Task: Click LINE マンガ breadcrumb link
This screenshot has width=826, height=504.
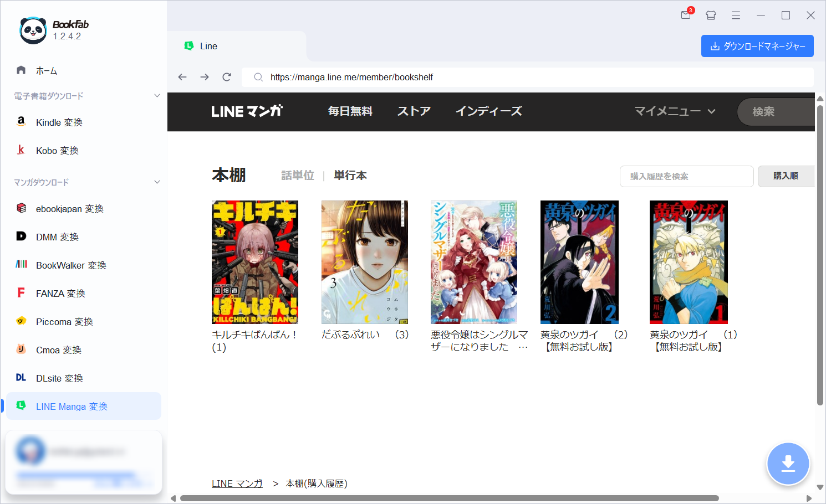Action: pyautogui.click(x=237, y=484)
